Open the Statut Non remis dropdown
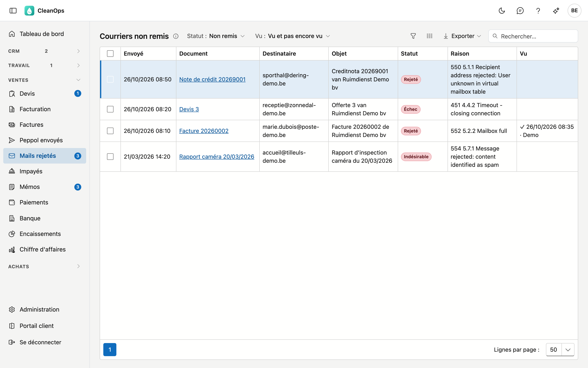Image resolution: width=588 pixels, height=368 pixels. 216,36
